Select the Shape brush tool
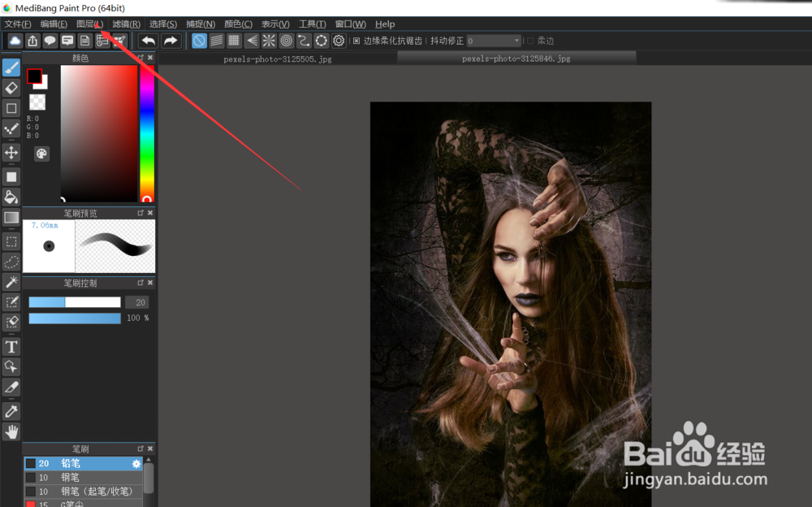Viewport: 812px width, 507px height. (11, 108)
